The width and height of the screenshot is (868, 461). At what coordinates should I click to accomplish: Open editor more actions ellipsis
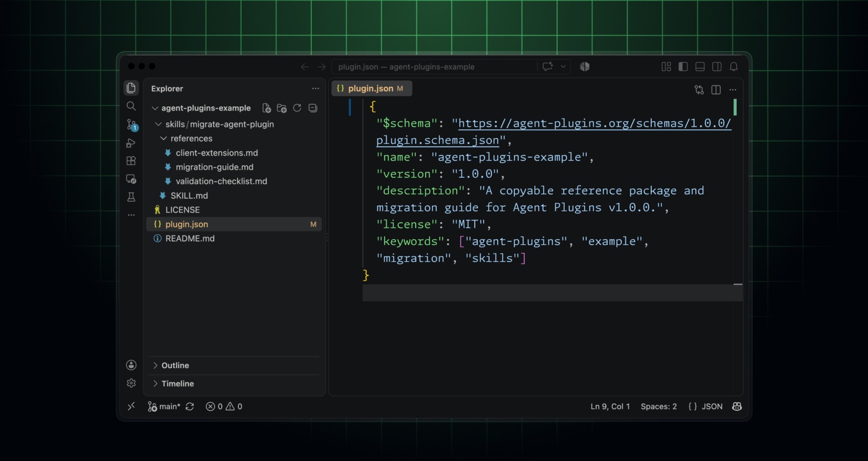point(733,90)
